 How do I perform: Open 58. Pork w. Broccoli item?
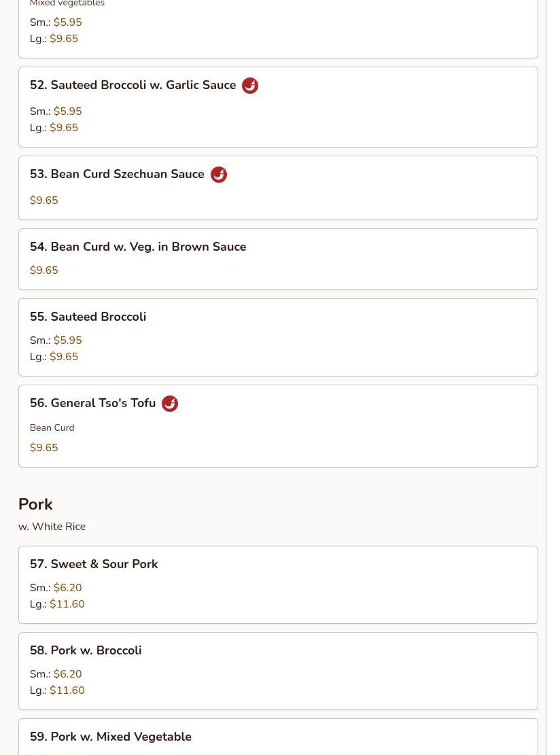[x=278, y=671]
